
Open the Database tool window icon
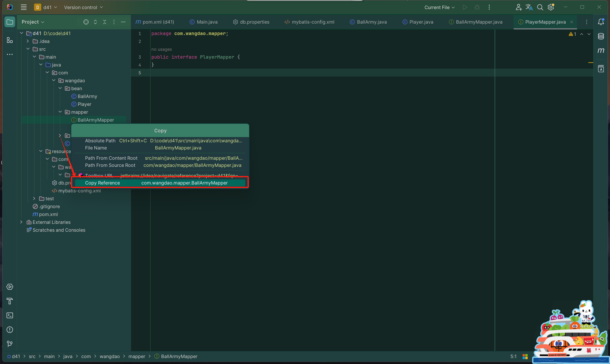pos(601,36)
